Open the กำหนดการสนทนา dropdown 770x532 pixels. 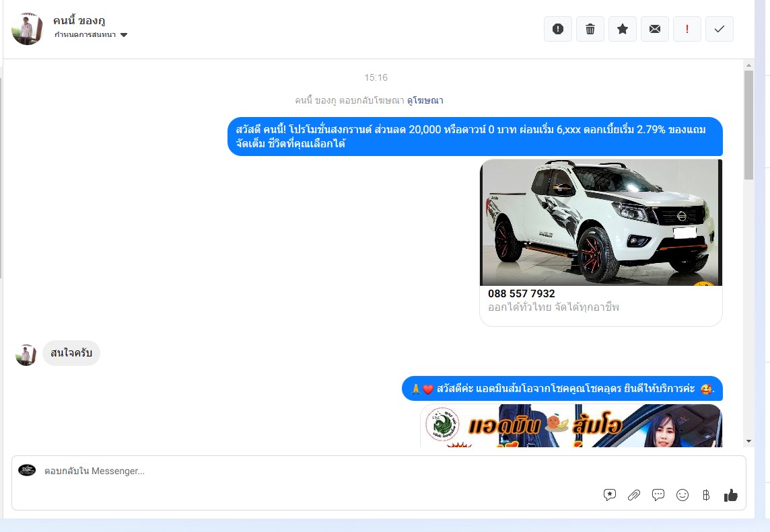pyautogui.click(x=91, y=34)
